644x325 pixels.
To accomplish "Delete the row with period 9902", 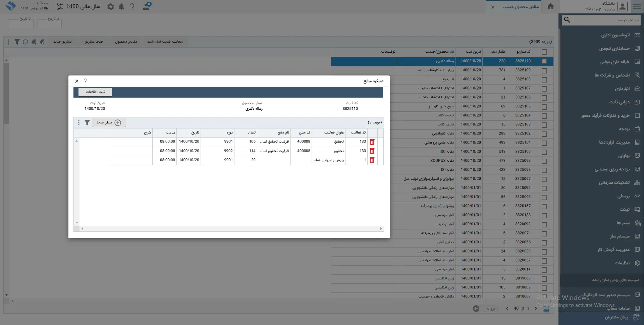I will [x=372, y=151].
